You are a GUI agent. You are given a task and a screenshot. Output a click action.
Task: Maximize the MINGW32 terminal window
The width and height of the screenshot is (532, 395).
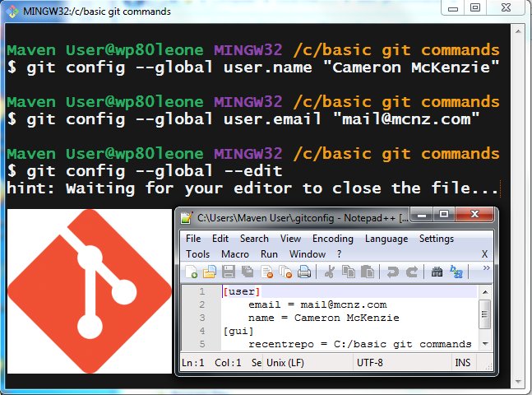(475, 7)
